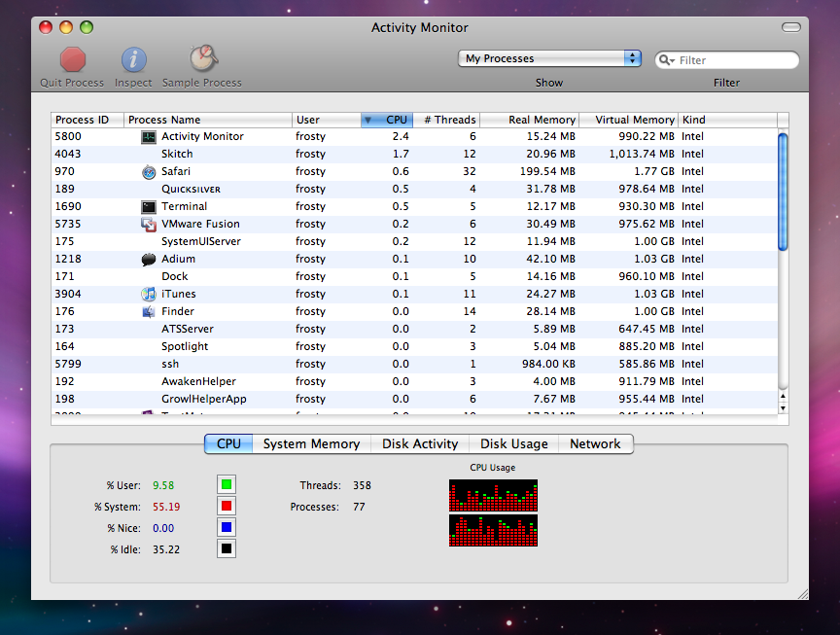Select the Terminal icon in process list
840x635 pixels.
pyautogui.click(x=148, y=207)
